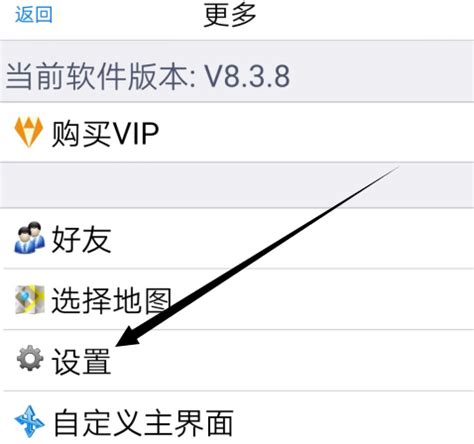
Task: Tap the 返回 back link
Action: 34,15
